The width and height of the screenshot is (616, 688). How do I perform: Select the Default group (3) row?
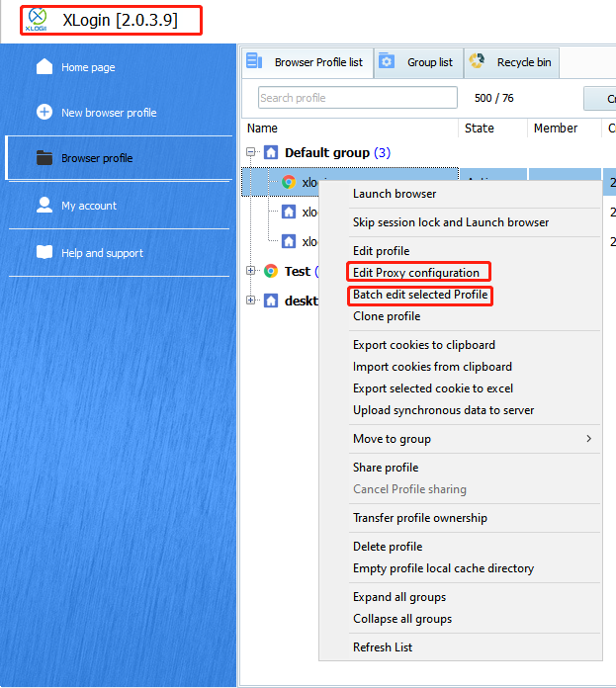coord(337,152)
